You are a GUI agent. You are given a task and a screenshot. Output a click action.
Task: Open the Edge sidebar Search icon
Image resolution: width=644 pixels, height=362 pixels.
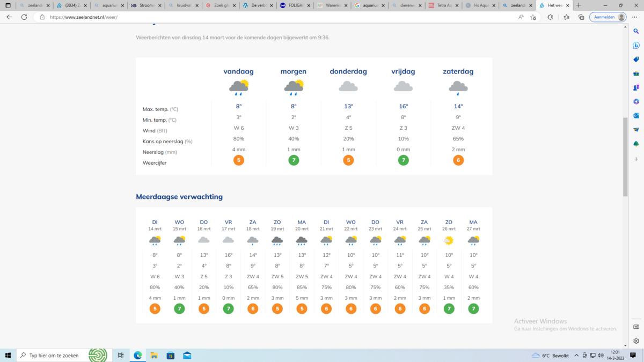point(636,32)
